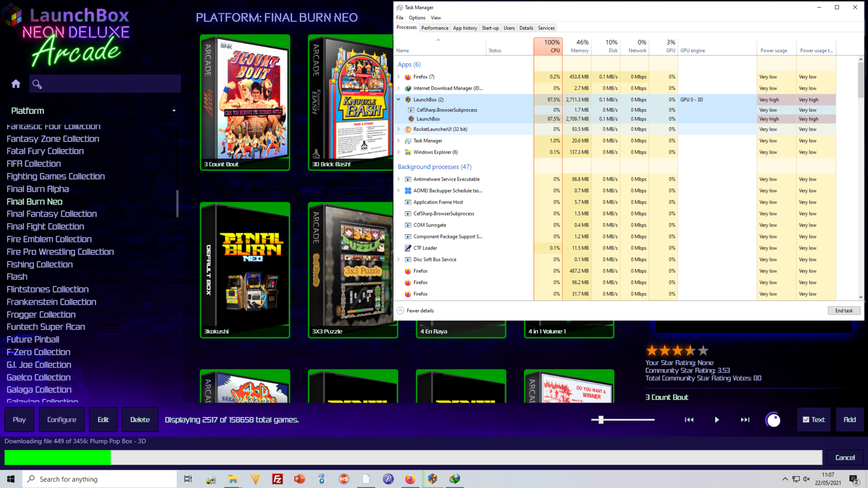
Task: Open the blank document taskbar icon
Action: (366, 479)
